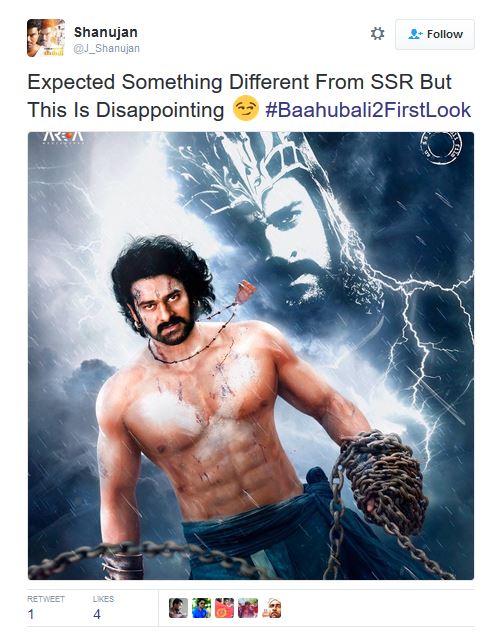This screenshot has height=634, width=500.
Task: Open first liker avatar with grey background
Action: [178, 608]
